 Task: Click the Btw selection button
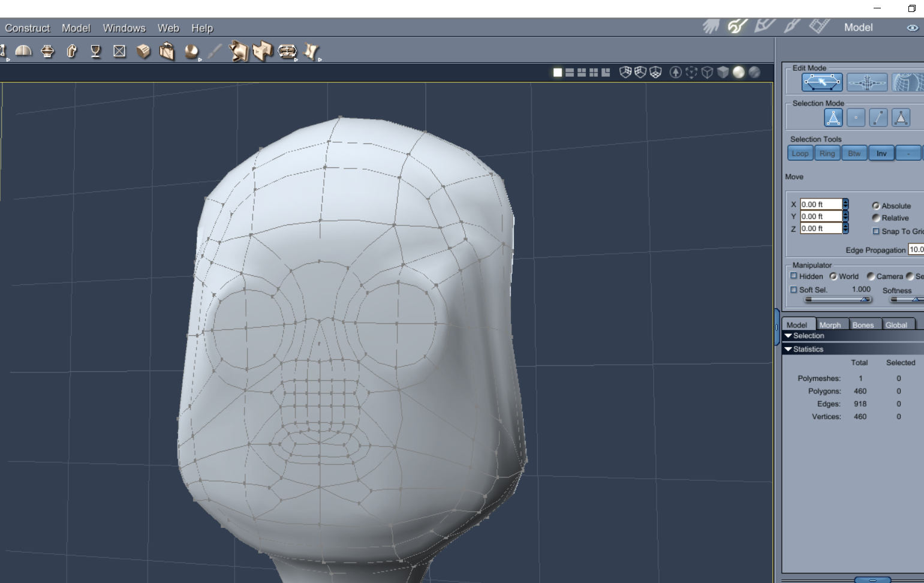[x=854, y=154]
